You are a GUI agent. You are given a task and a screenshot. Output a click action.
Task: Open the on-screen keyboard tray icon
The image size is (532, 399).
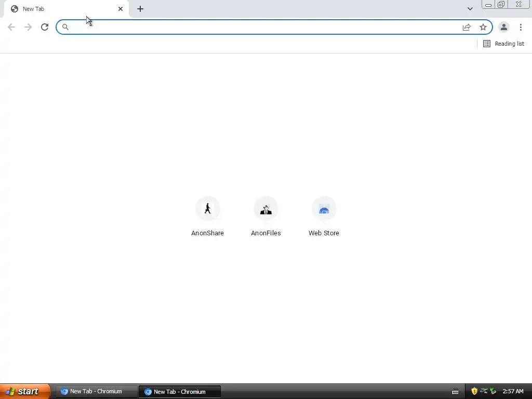[455, 392]
